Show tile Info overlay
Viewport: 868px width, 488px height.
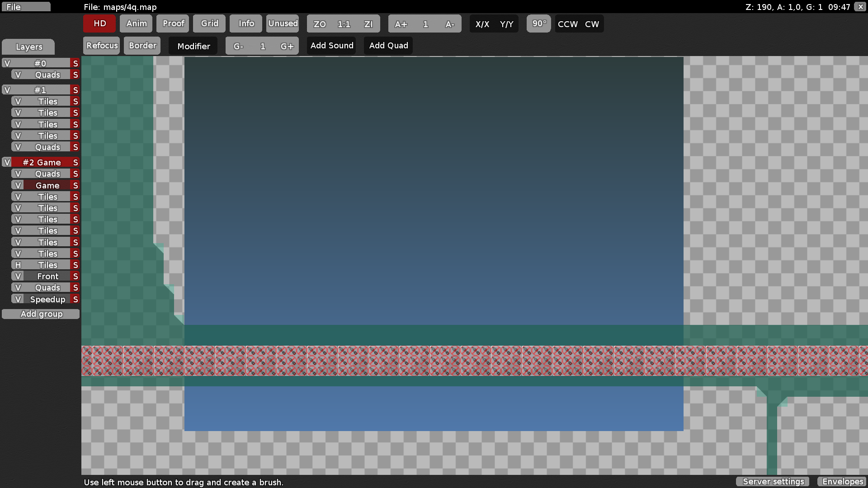tap(245, 23)
